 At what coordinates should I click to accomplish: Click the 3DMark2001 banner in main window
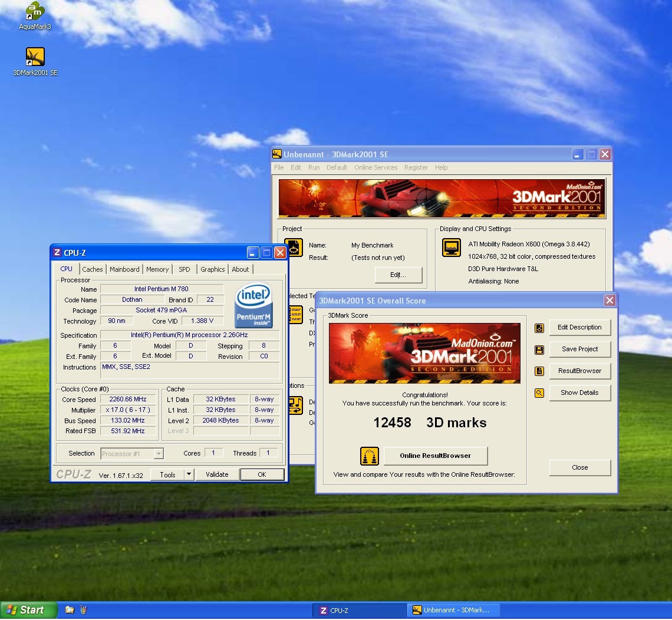pos(442,199)
